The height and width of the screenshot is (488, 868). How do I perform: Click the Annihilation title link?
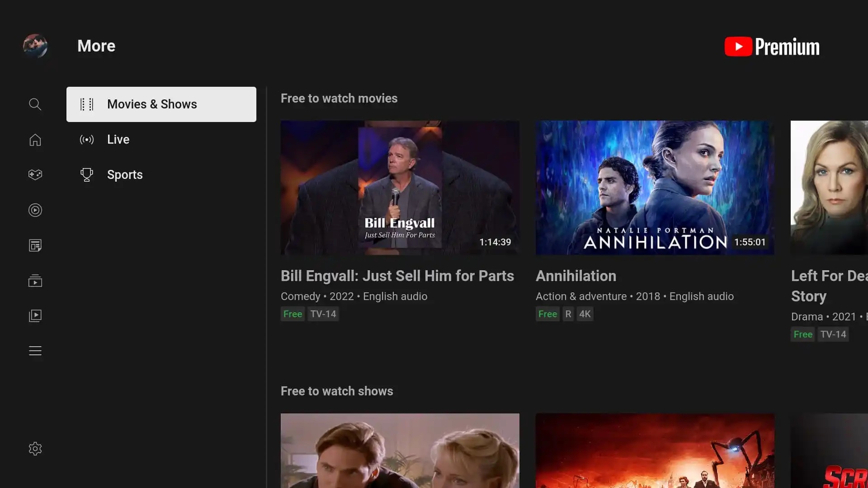576,276
